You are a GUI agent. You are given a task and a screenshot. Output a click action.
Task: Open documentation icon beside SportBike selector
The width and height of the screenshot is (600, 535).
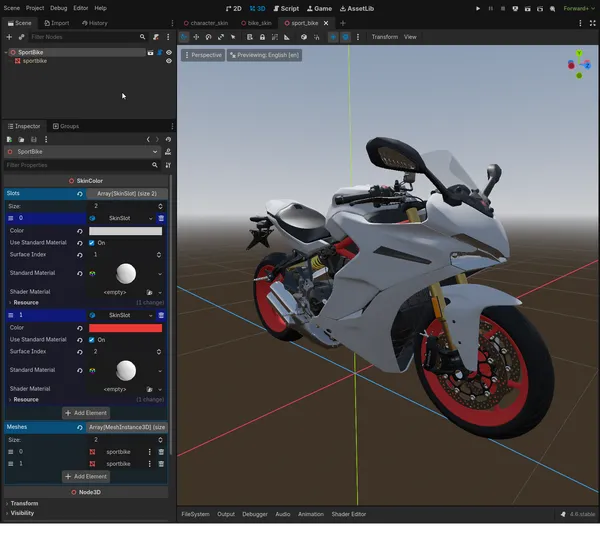(x=168, y=152)
